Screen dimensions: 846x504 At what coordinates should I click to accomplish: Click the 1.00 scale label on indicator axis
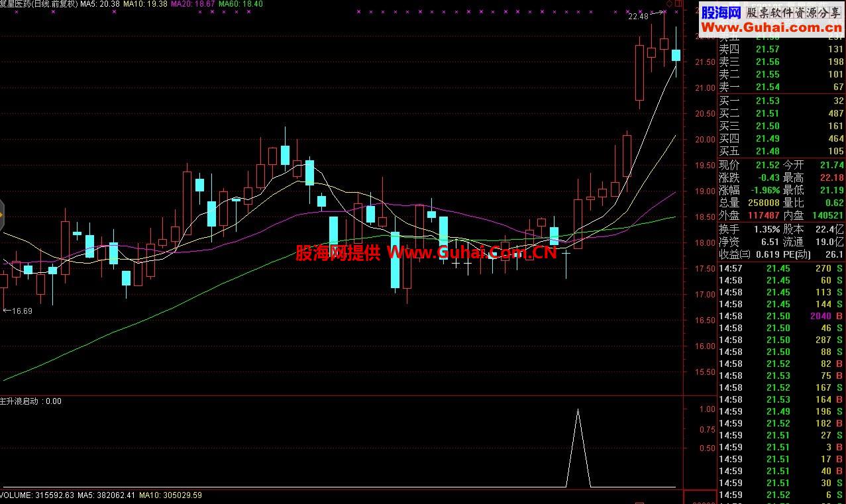(x=707, y=409)
